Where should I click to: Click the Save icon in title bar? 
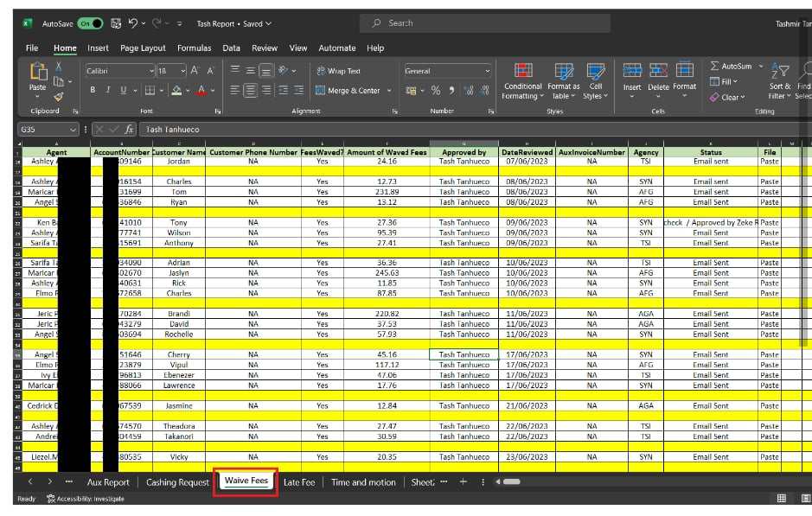pyautogui.click(x=116, y=23)
